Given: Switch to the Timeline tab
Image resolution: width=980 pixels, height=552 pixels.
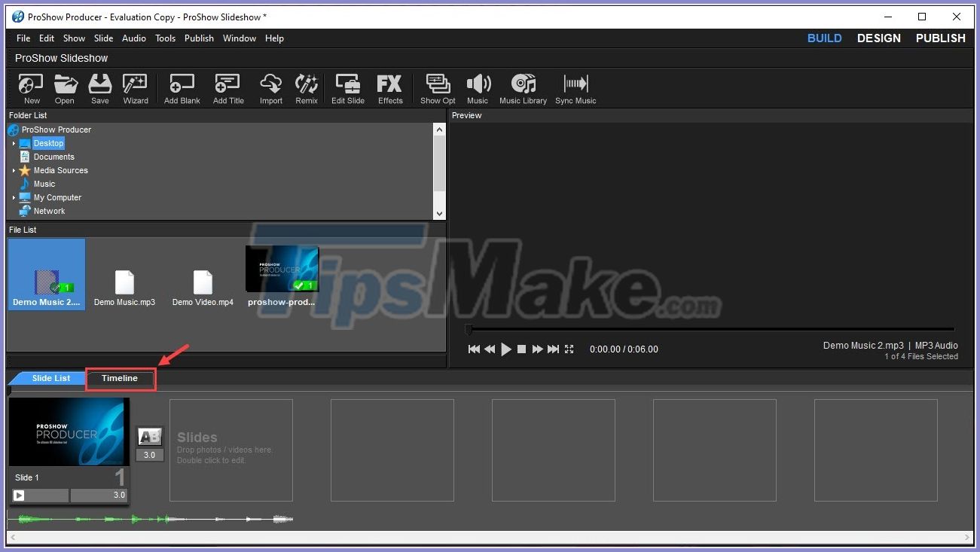Looking at the screenshot, I should click(x=120, y=379).
